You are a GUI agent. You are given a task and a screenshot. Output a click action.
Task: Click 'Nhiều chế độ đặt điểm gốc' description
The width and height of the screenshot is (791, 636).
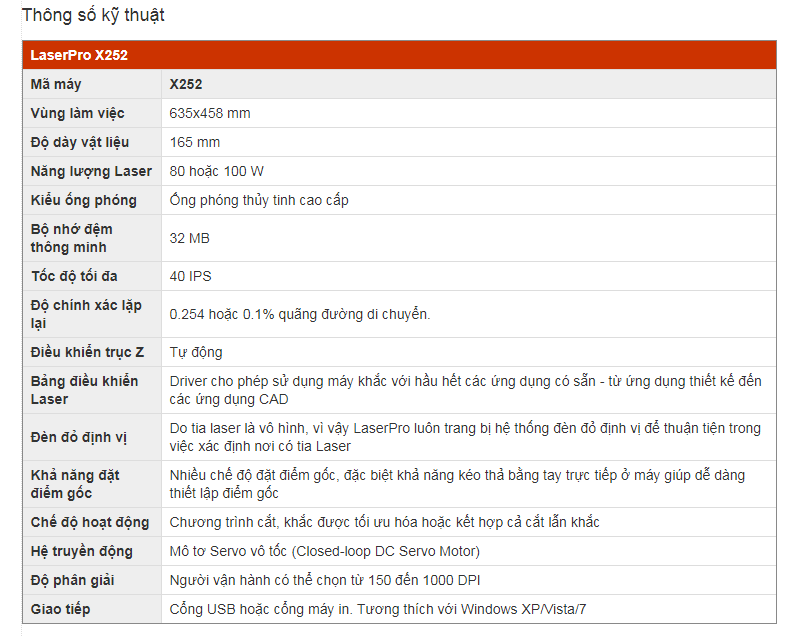click(457, 484)
